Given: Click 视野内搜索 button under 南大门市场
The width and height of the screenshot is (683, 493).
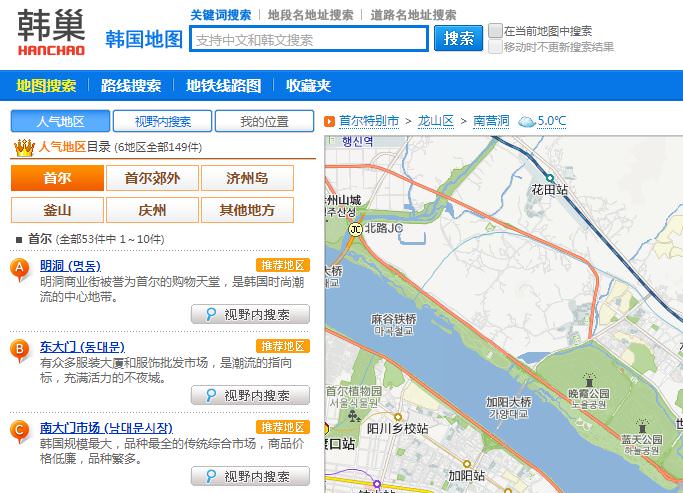Looking at the screenshot, I should [x=250, y=476].
